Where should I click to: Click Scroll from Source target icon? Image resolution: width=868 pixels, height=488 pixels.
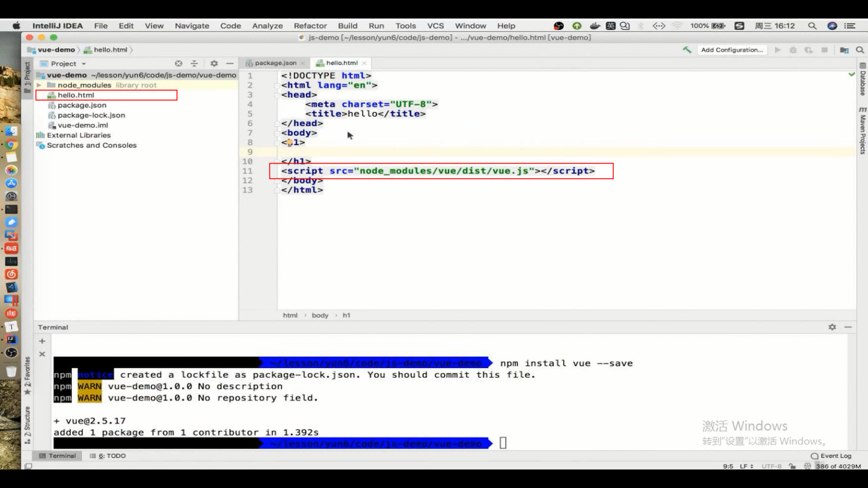pyautogui.click(x=179, y=64)
